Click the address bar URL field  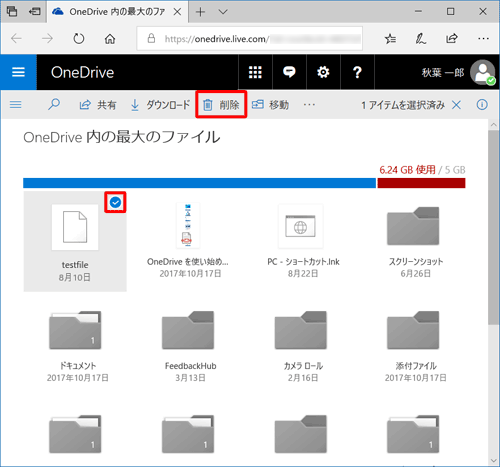(250, 39)
